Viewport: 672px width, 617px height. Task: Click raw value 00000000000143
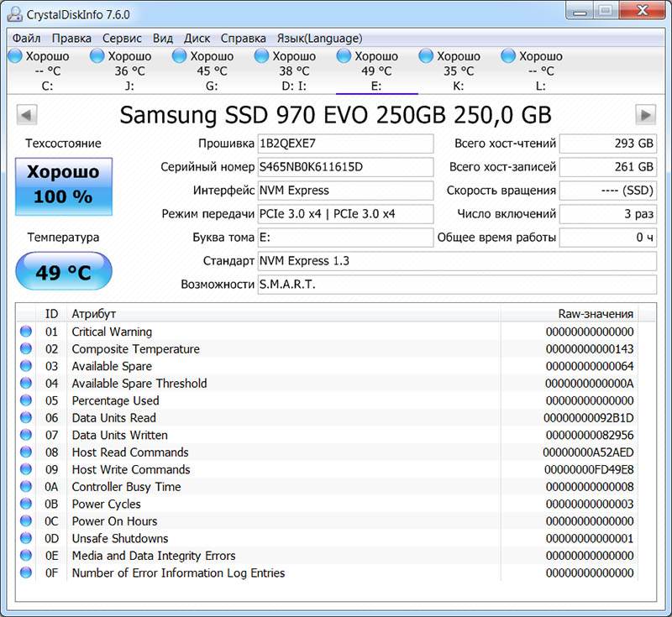pos(590,349)
